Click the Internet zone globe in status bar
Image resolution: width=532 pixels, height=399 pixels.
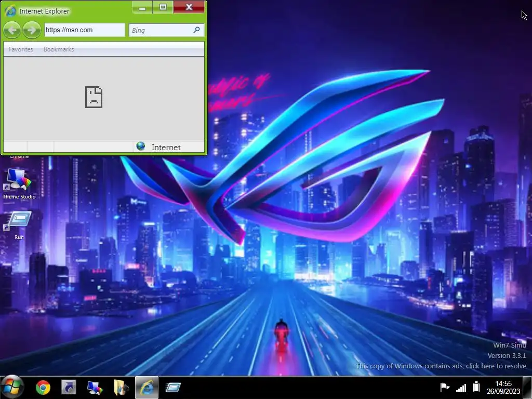[x=141, y=146]
